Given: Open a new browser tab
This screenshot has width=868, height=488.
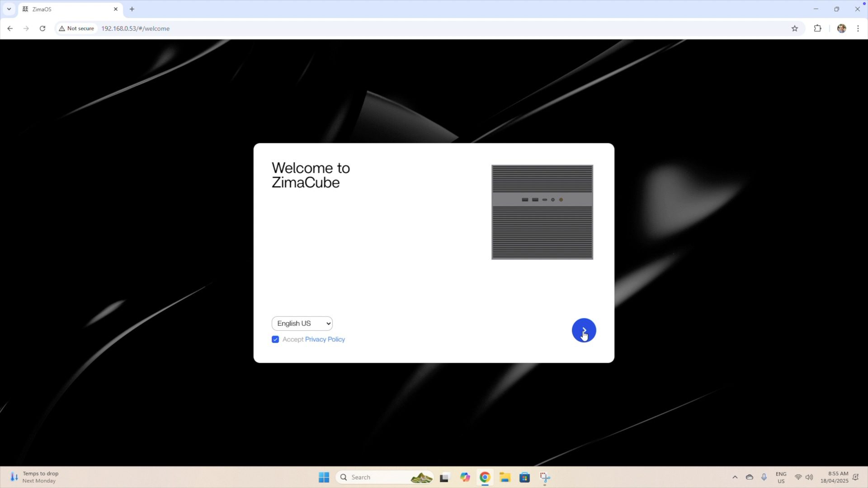Looking at the screenshot, I should click(132, 9).
